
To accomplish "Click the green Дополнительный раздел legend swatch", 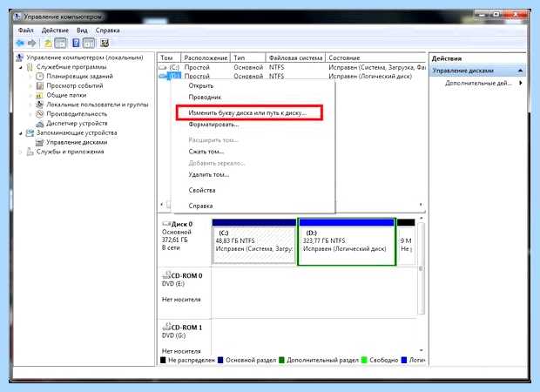I will (x=281, y=361).
